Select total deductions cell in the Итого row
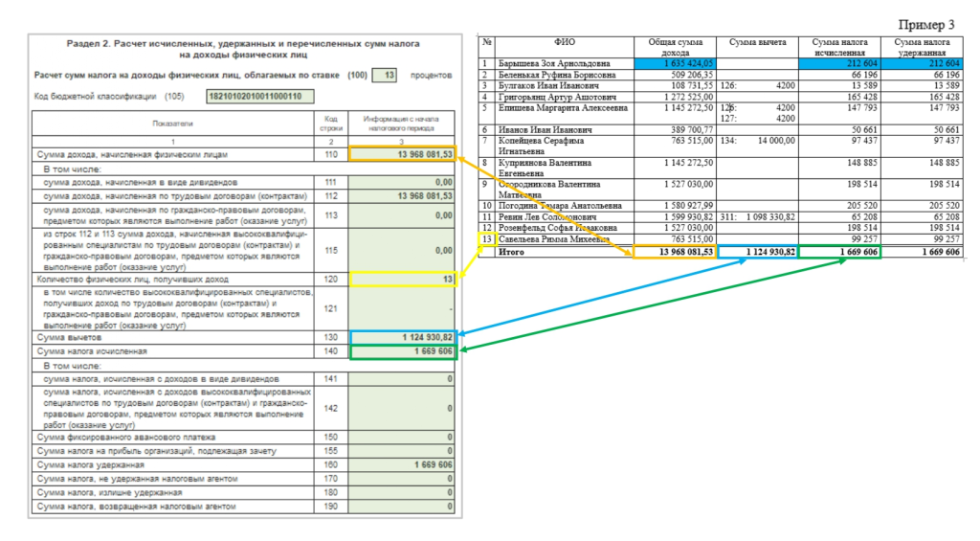 (757, 252)
